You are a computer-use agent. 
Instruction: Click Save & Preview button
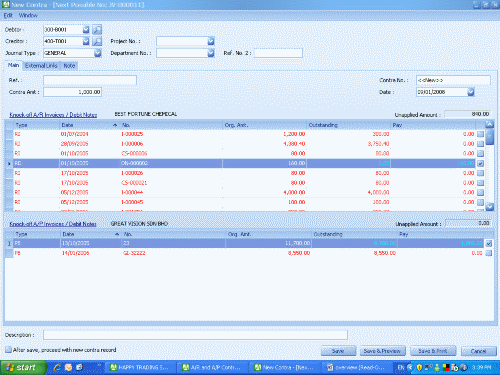382,351
